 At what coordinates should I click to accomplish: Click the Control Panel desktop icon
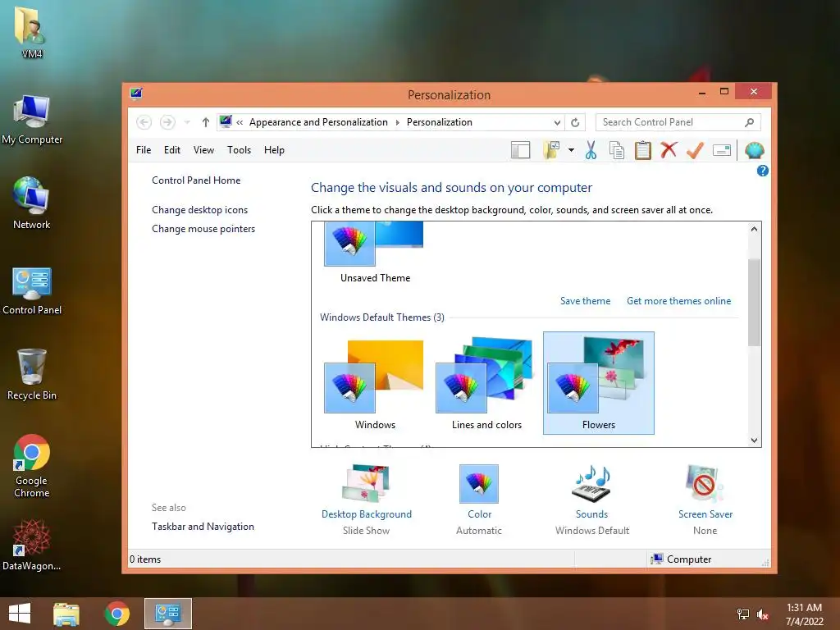pyautogui.click(x=32, y=290)
